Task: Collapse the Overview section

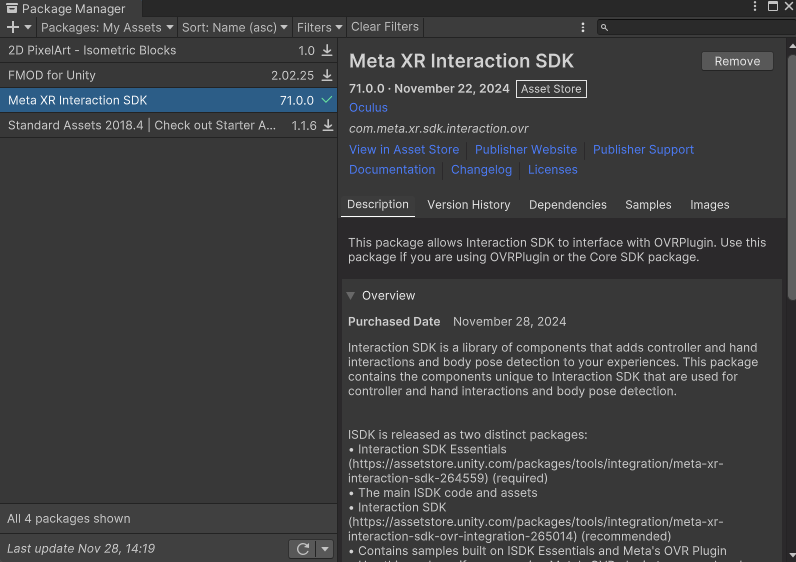Action: click(x=351, y=296)
